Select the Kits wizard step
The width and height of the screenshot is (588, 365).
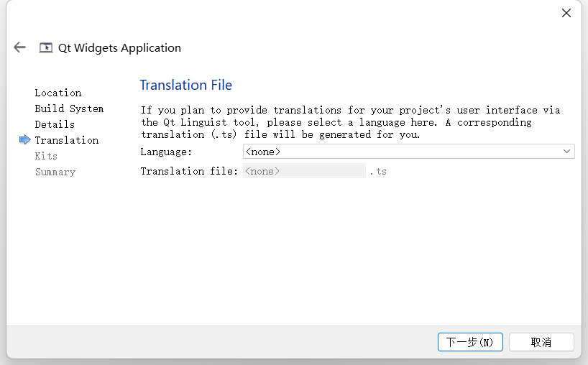[46, 156]
